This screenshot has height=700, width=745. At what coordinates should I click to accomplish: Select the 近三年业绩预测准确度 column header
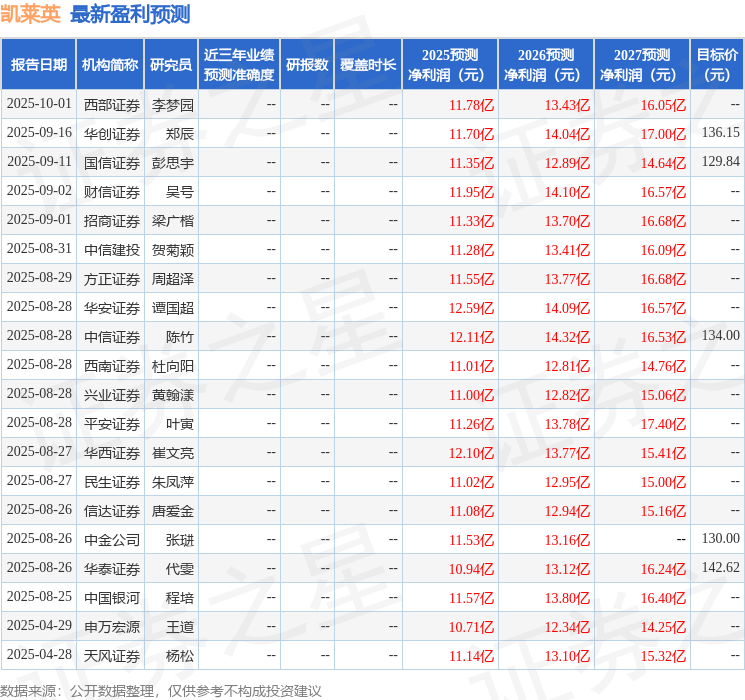point(239,65)
